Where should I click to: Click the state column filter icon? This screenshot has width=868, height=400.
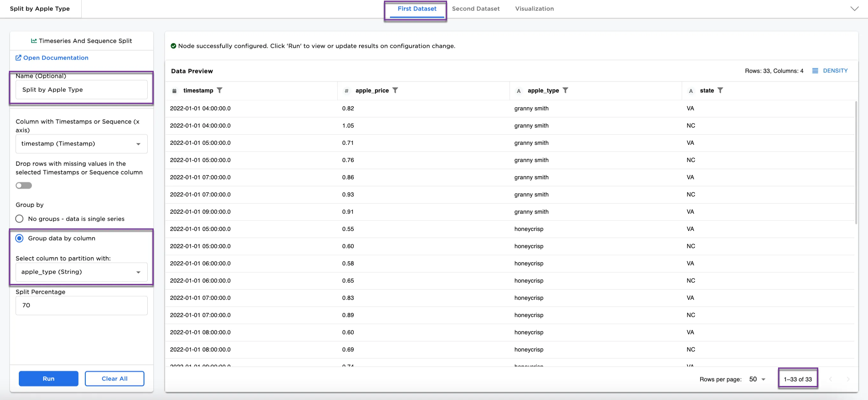[x=720, y=90]
